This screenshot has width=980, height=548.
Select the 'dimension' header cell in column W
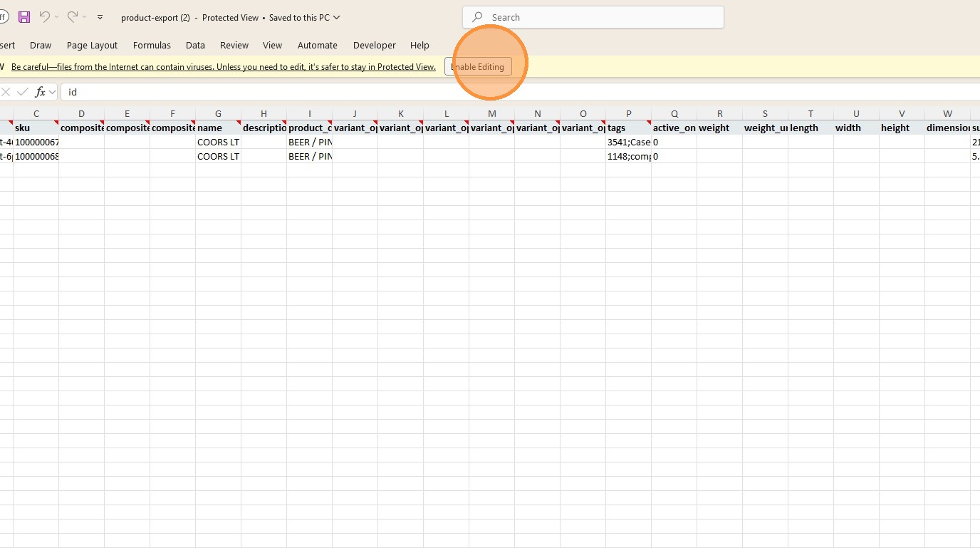tap(948, 128)
